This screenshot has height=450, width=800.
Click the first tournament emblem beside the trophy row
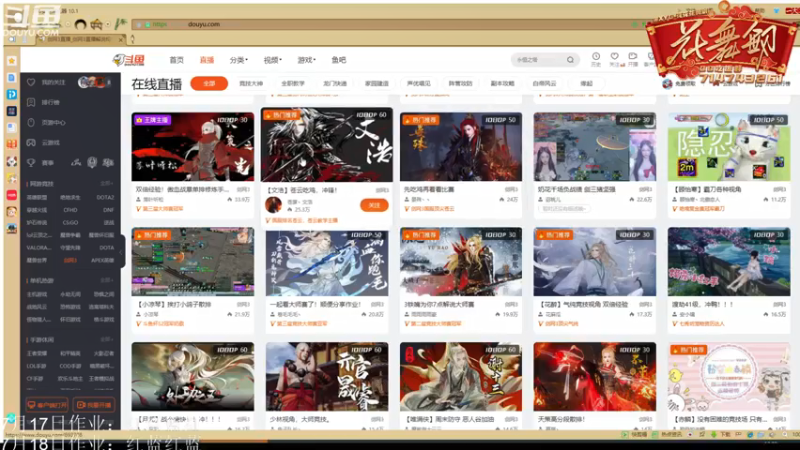[76, 163]
